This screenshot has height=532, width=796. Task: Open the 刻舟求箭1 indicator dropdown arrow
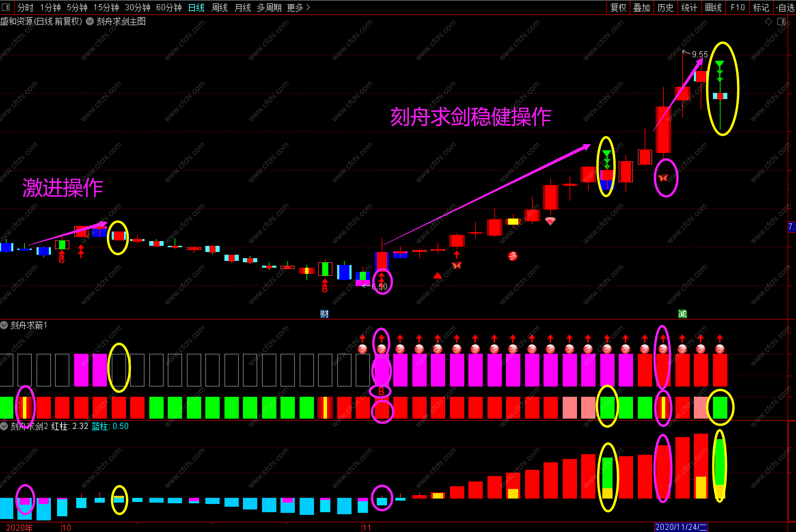pos(4,325)
